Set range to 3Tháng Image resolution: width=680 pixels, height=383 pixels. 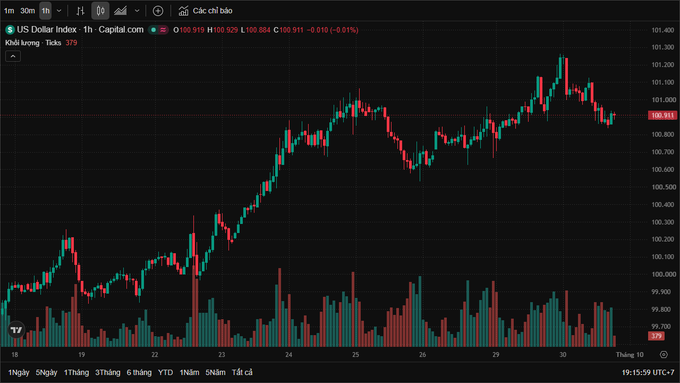pyautogui.click(x=108, y=372)
